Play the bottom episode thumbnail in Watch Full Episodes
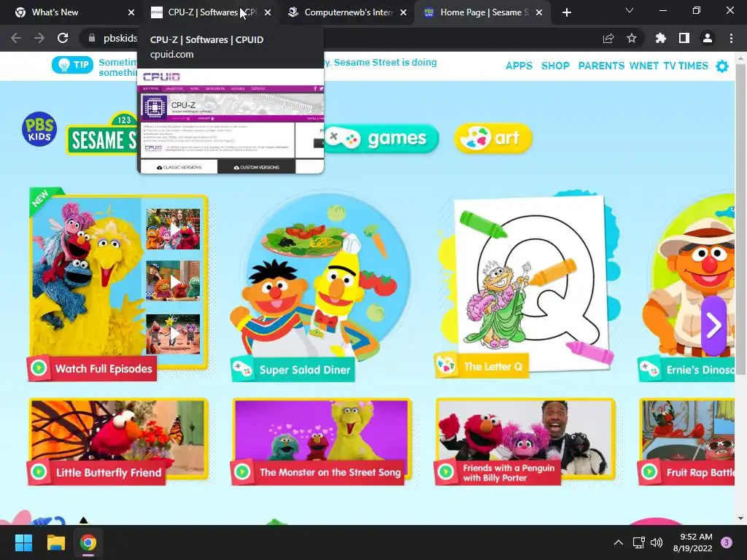Screen dimensions: 747x560 (173, 334)
